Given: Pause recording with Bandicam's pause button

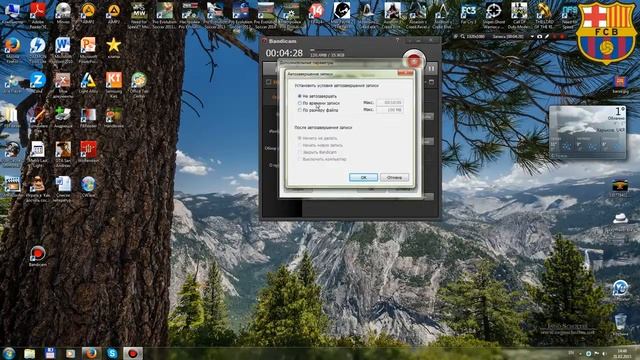Looking at the screenshot, I should (x=431, y=69).
